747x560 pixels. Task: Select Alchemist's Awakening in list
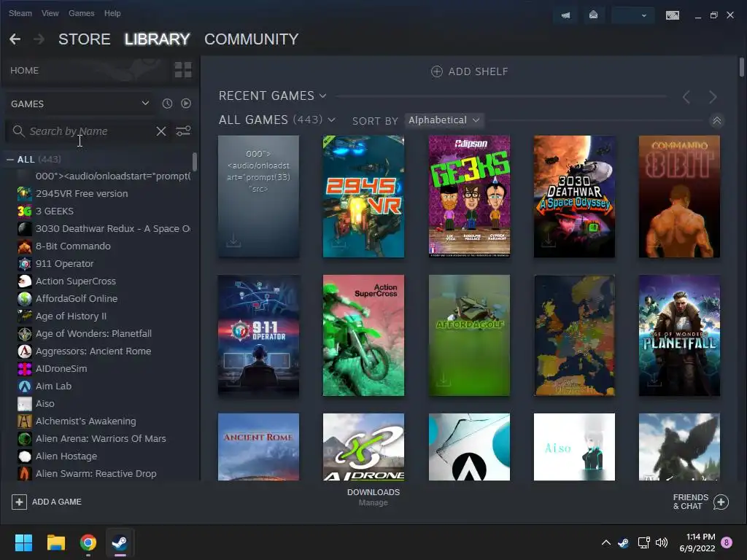pos(86,421)
